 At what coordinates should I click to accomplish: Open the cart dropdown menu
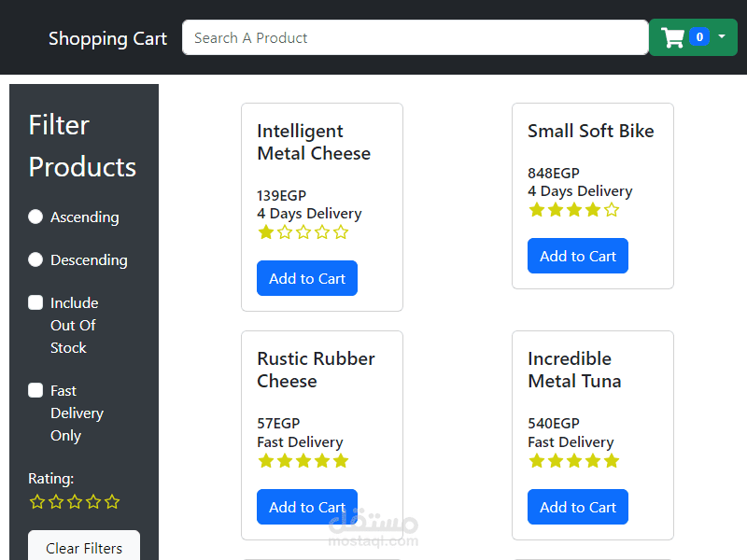click(721, 37)
